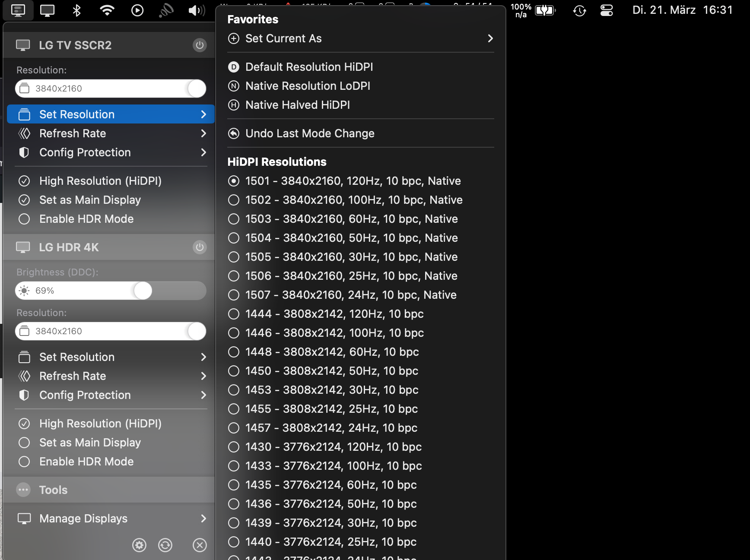Open the display monitor menu bar icon
This screenshot has width=750, height=560.
coord(48,10)
